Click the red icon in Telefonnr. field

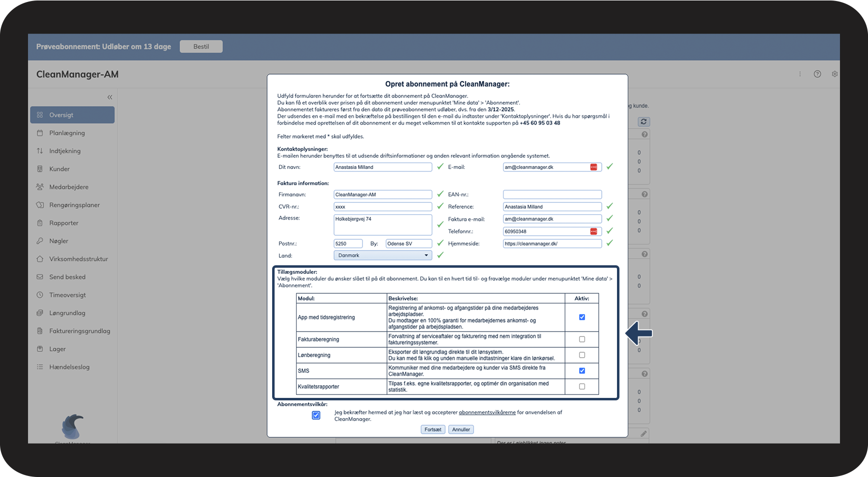pos(593,231)
